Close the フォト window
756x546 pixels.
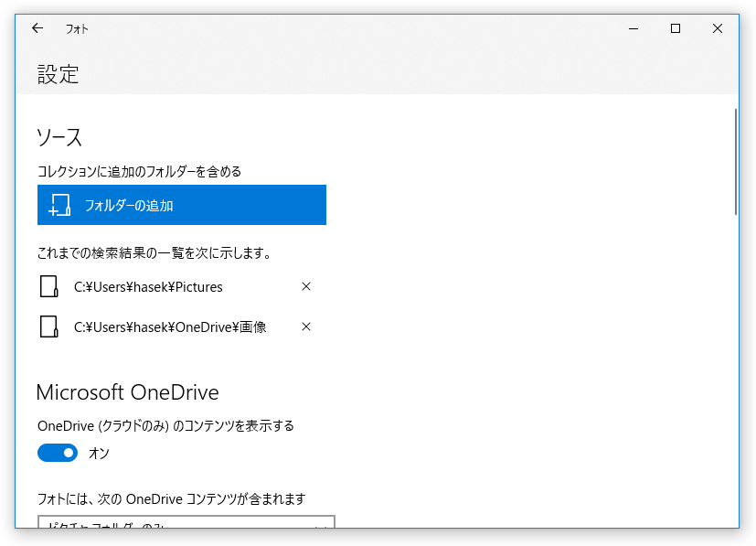(718, 28)
